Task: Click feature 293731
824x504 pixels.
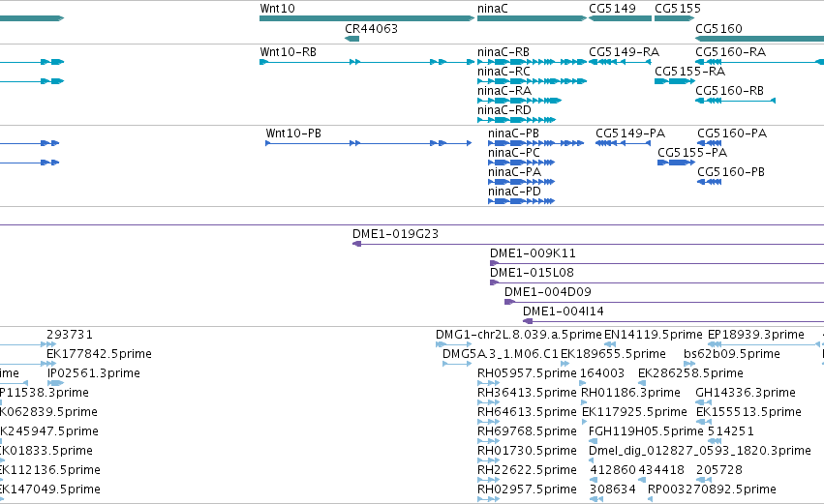Action: click(x=28, y=344)
